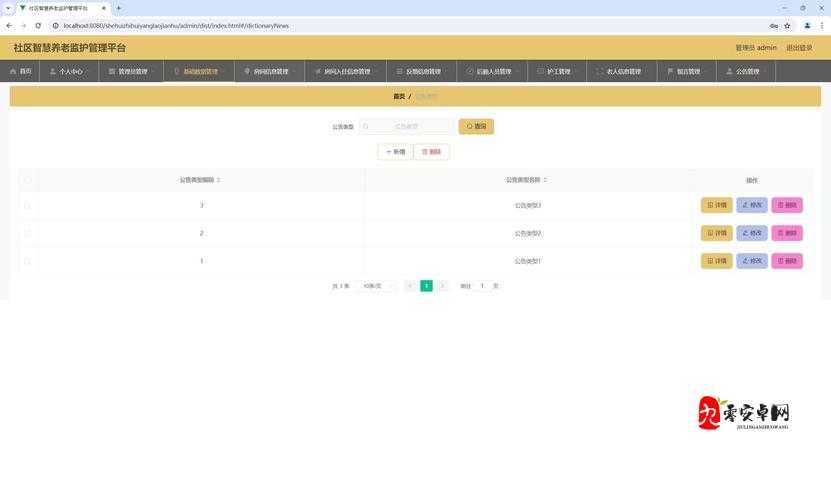Click 修改 button for 公告类型2 row

[752, 233]
